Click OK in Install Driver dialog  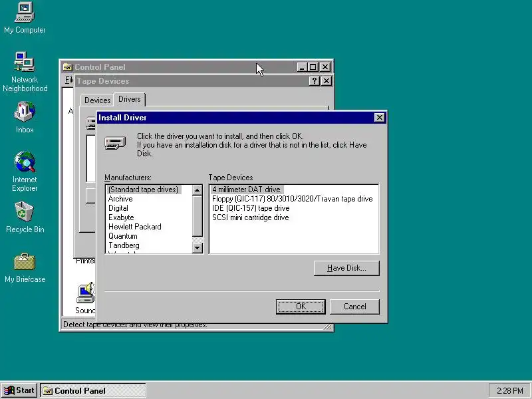[x=301, y=307]
